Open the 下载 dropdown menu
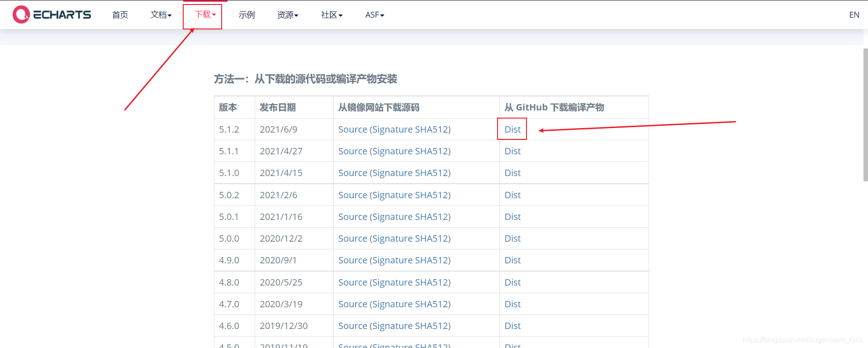 click(205, 14)
